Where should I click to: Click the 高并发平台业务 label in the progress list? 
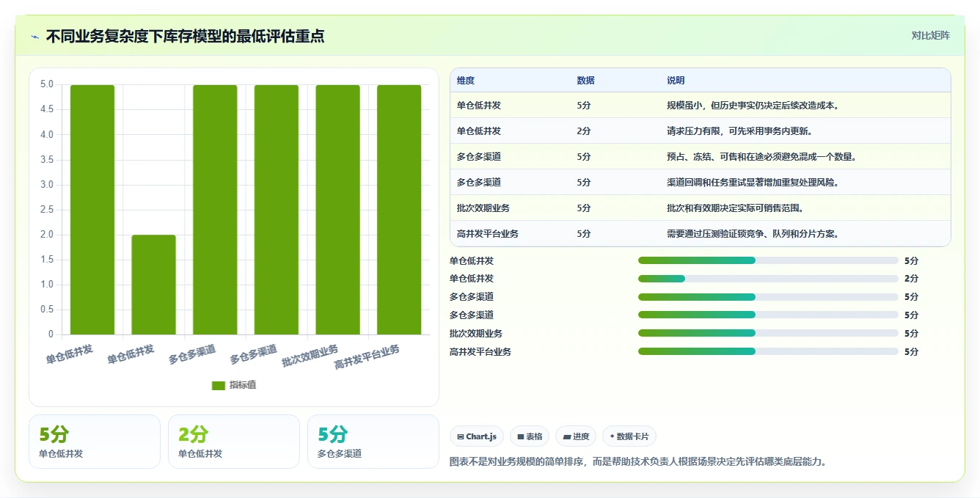click(x=480, y=352)
